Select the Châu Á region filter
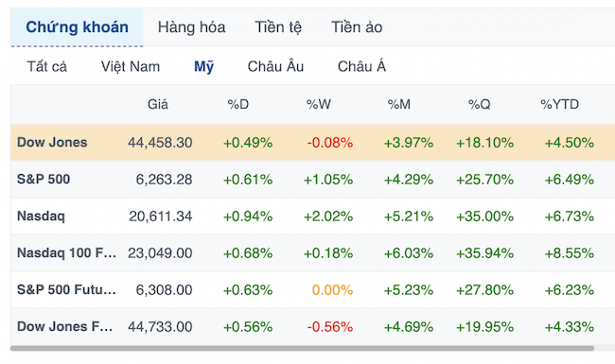The height and width of the screenshot is (364, 615). click(361, 66)
